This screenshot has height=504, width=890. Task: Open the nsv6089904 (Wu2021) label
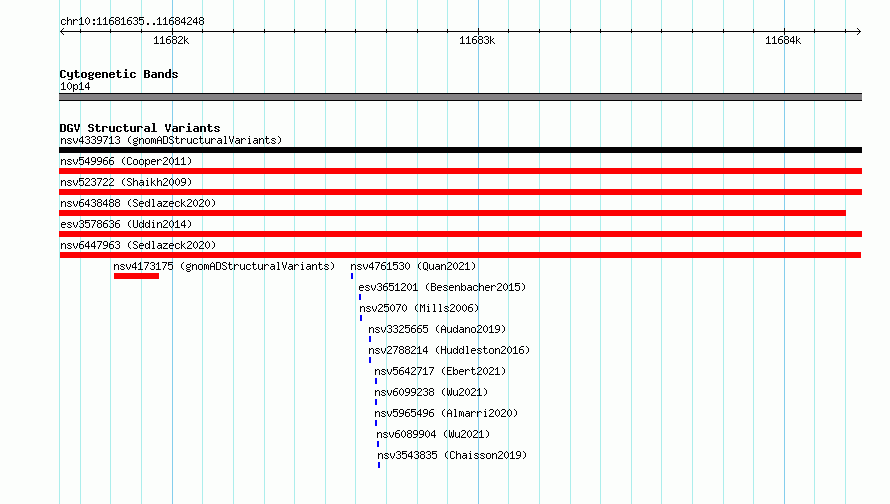(433, 434)
